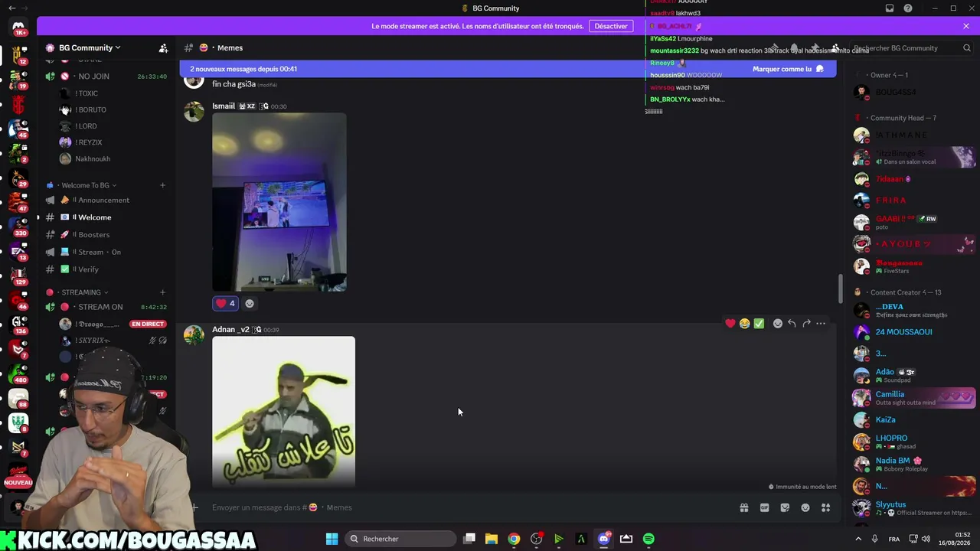Open reaction picker on Adnan's message toolbar
This screenshot has width=980, height=551.
tap(778, 324)
